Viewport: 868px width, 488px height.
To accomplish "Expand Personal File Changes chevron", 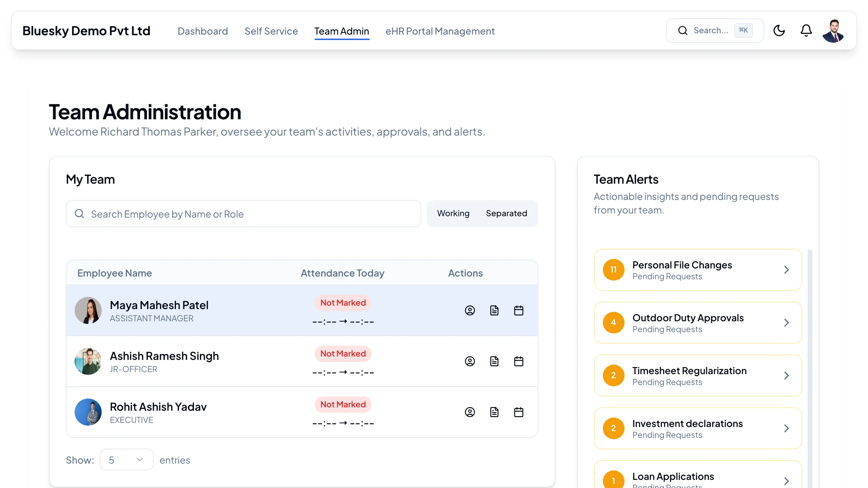I will click(x=787, y=270).
